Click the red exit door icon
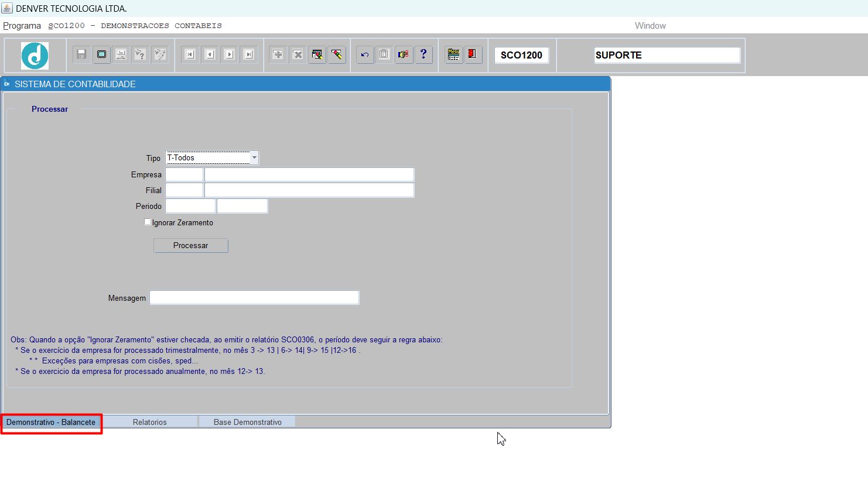The width and height of the screenshot is (868, 491). tap(473, 54)
